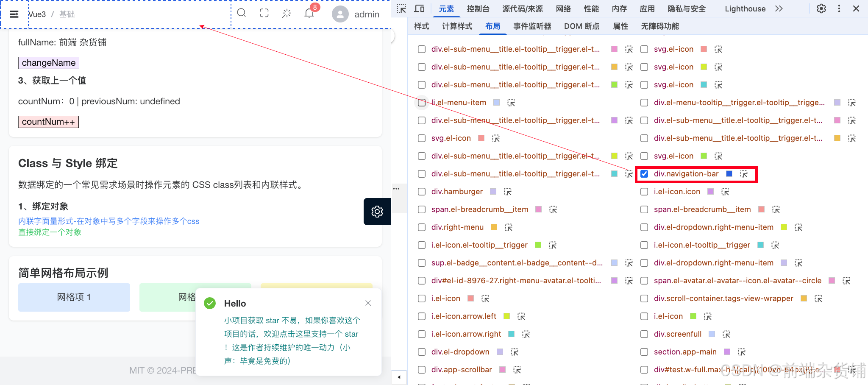Open the header search icon
This screenshot has height=385, width=868.
pyautogui.click(x=242, y=13)
